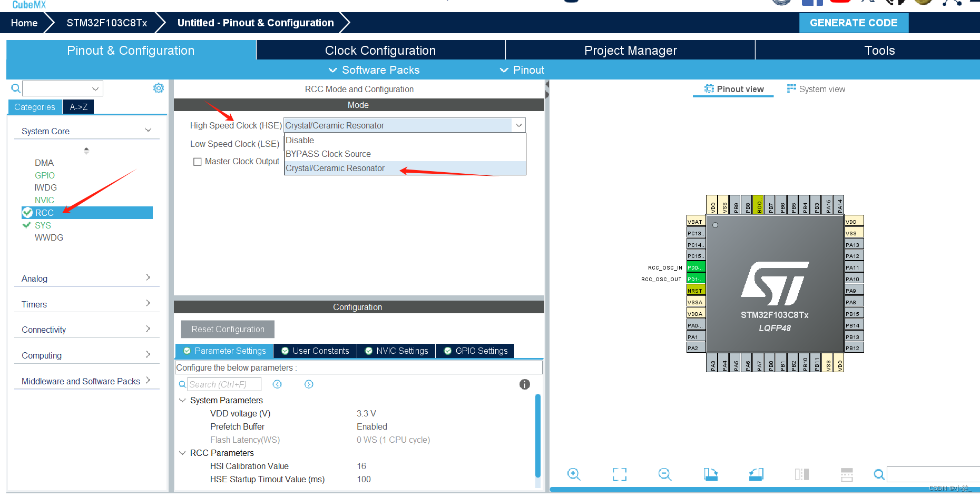Fit the chip pinout to window

620,474
